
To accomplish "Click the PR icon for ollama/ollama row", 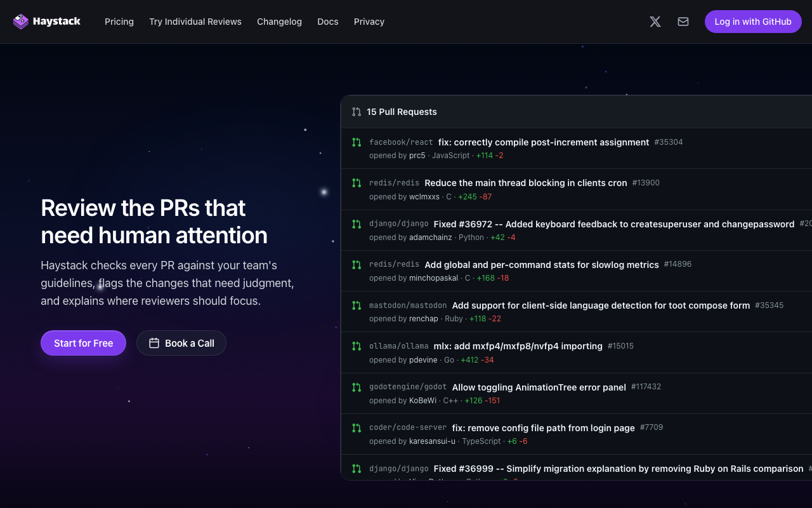I will (x=357, y=346).
